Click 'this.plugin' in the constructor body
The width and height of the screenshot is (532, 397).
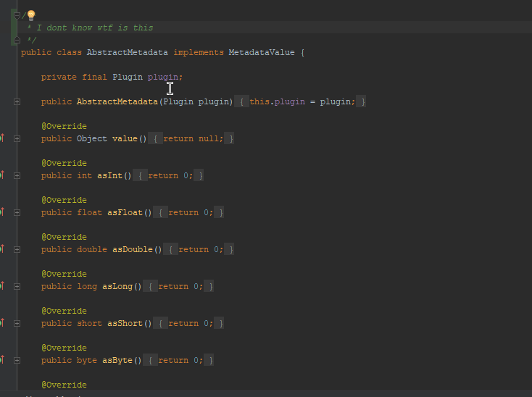point(277,101)
